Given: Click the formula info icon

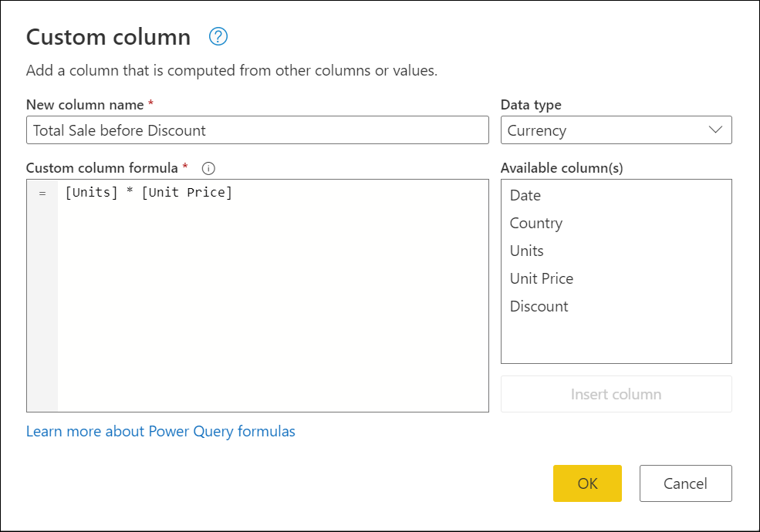Looking at the screenshot, I should coord(208,168).
